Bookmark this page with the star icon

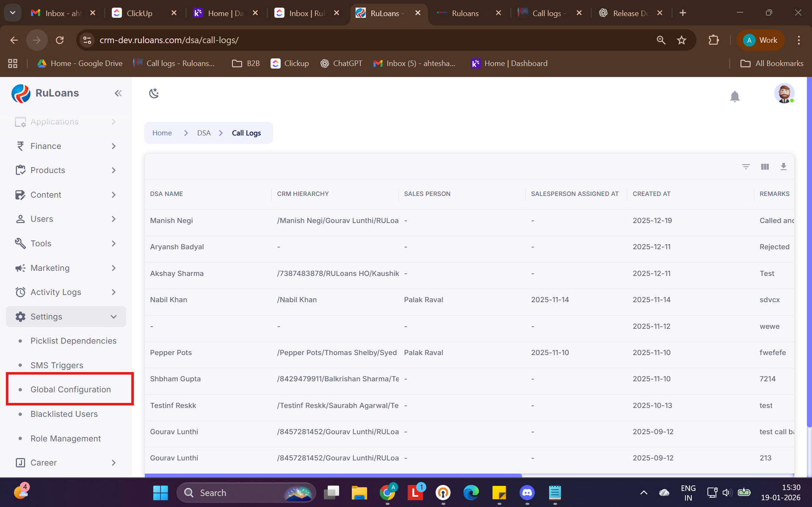click(x=681, y=40)
